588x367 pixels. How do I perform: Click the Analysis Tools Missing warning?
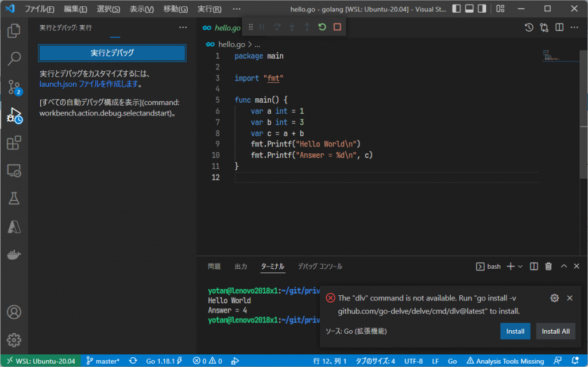pyautogui.click(x=505, y=361)
